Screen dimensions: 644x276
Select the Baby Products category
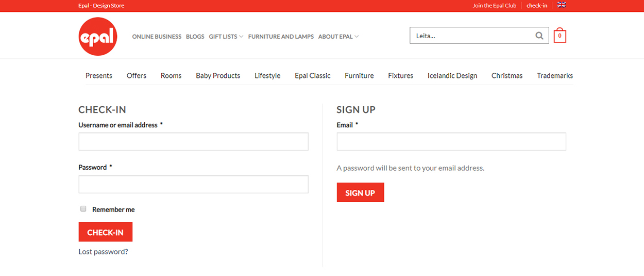[x=218, y=75]
